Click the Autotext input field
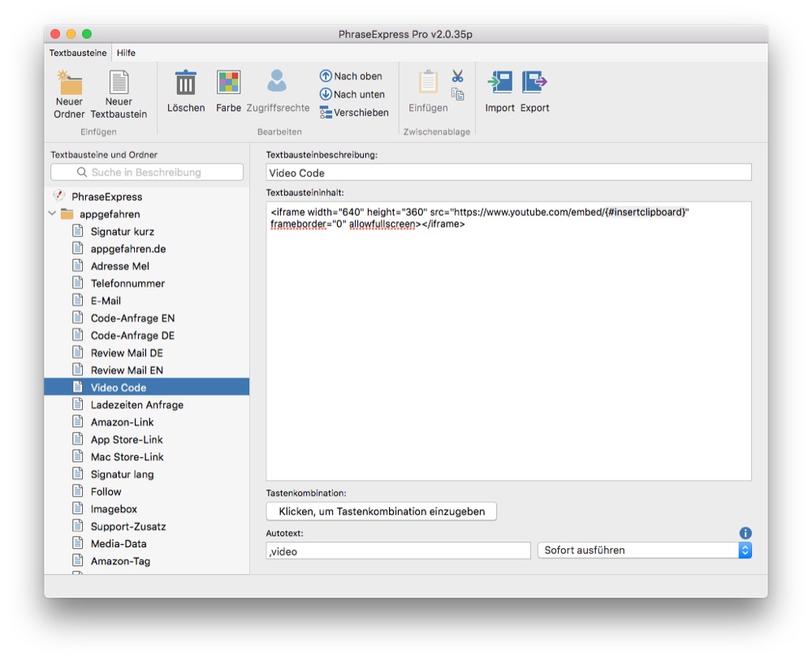 click(398, 551)
